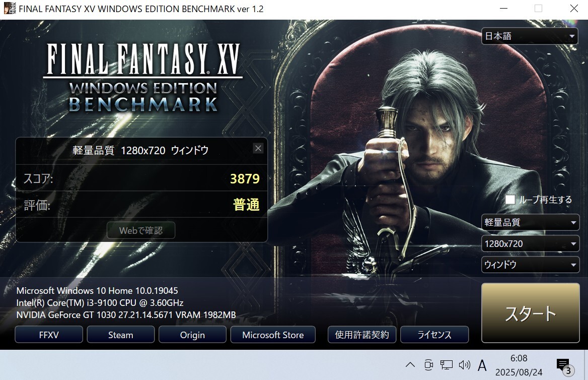Click the score value 3879

[245, 179]
